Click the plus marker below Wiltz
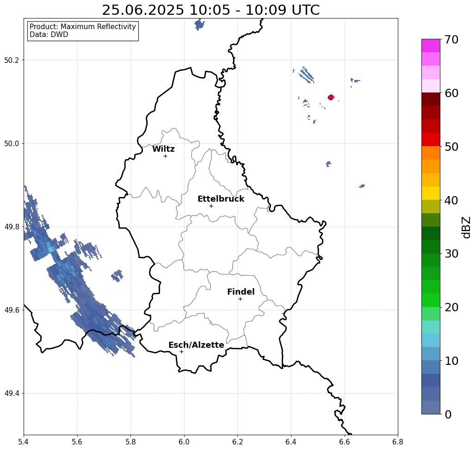The width and height of the screenshot is (476, 450). (x=165, y=156)
